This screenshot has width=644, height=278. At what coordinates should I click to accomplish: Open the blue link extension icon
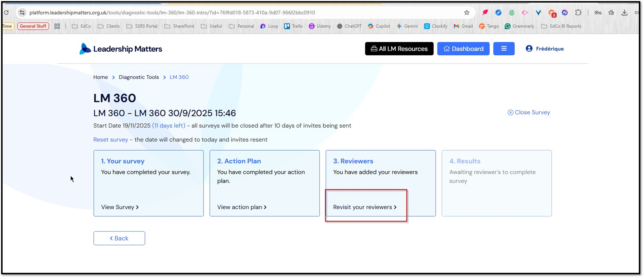(x=498, y=13)
